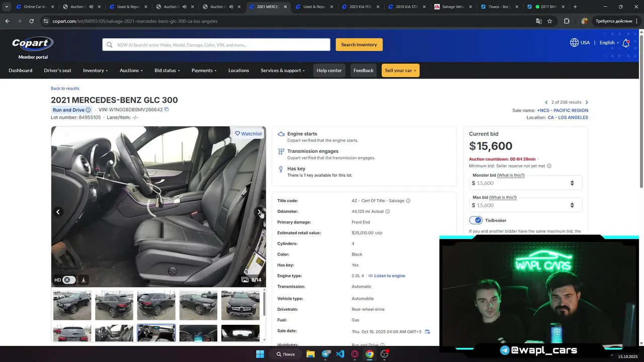Click the Run and Drive info icon
Viewport: 644px width, 362px height.
88,110
